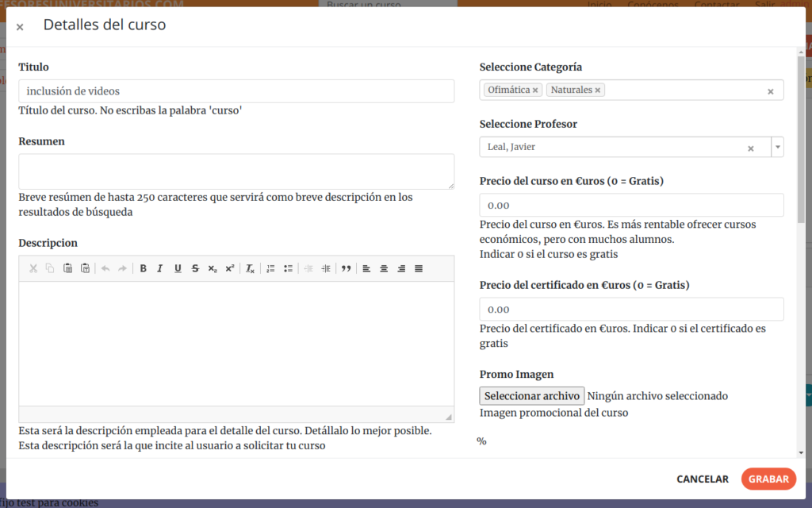Open the Seleccione Profesor dropdown
Viewport: 812px width, 508px height.
[x=777, y=148]
